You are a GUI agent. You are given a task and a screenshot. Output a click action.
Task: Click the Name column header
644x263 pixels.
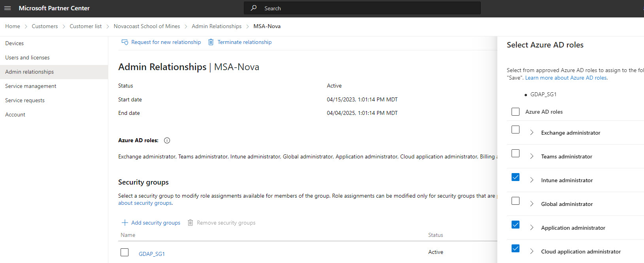(x=128, y=235)
